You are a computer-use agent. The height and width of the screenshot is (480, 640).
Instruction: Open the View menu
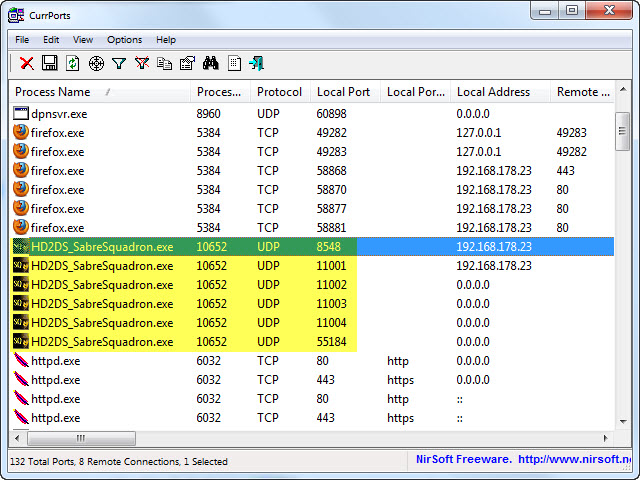[x=83, y=40]
